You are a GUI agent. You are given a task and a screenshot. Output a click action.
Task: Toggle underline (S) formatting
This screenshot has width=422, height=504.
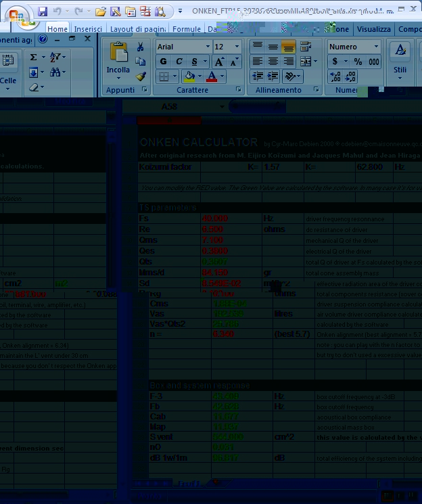pyautogui.click(x=194, y=62)
